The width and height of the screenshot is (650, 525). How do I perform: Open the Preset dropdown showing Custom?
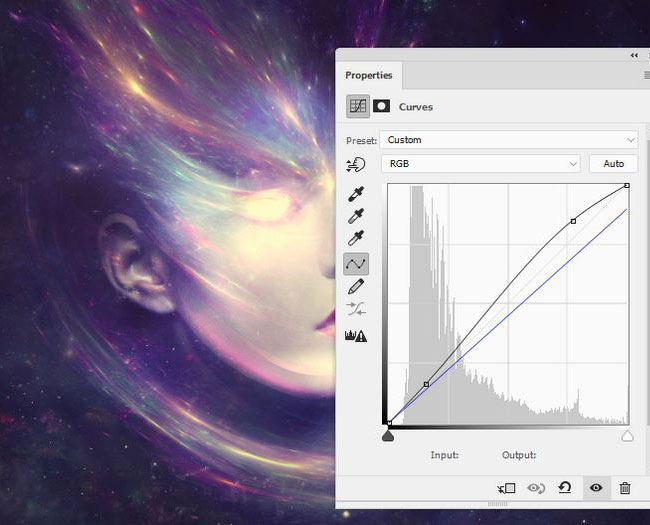pos(509,140)
